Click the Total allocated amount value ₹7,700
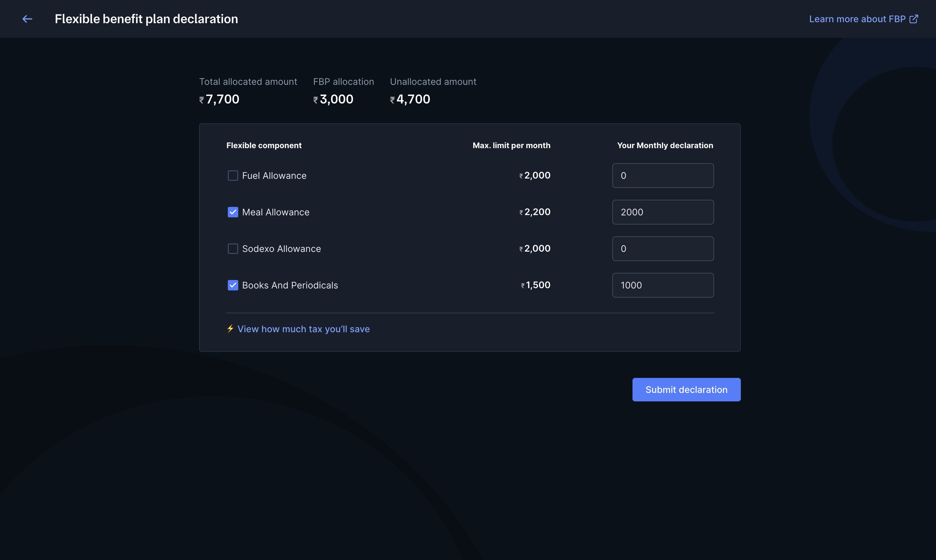 tap(219, 99)
